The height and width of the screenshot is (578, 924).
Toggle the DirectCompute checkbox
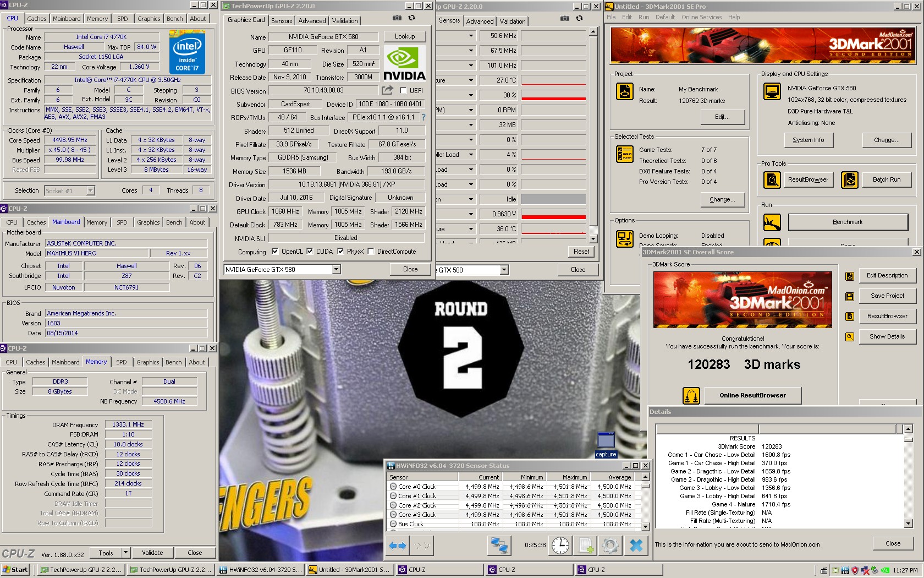click(371, 252)
